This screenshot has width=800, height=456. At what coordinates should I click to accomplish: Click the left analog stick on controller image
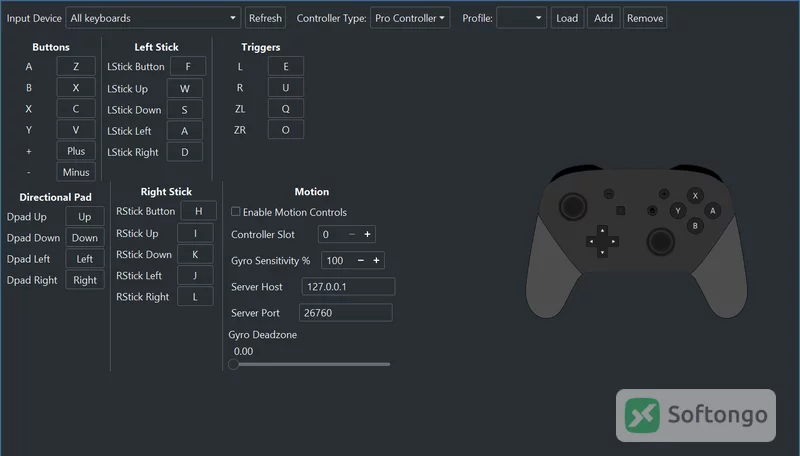[x=573, y=206]
